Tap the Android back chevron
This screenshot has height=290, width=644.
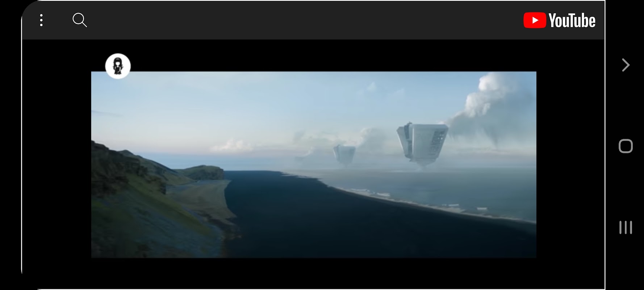[x=626, y=65]
